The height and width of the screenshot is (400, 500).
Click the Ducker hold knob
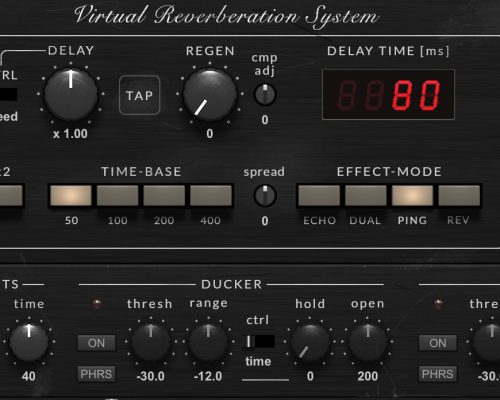310,342
